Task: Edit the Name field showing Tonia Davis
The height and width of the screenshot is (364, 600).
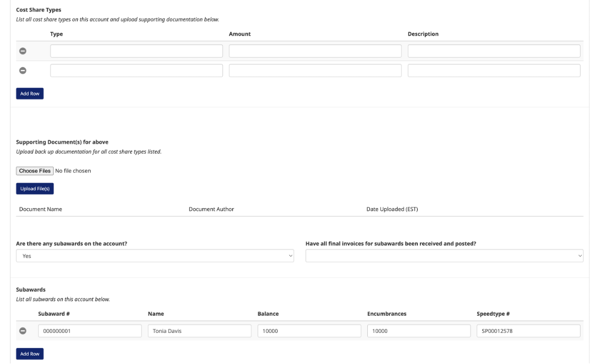Action: click(x=199, y=331)
